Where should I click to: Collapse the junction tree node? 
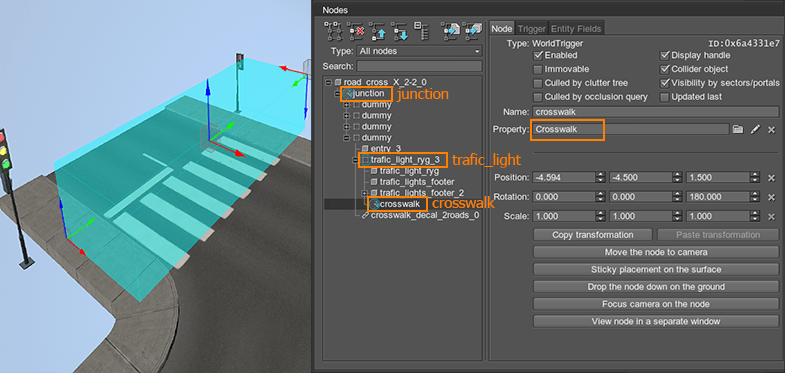point(338,94)
